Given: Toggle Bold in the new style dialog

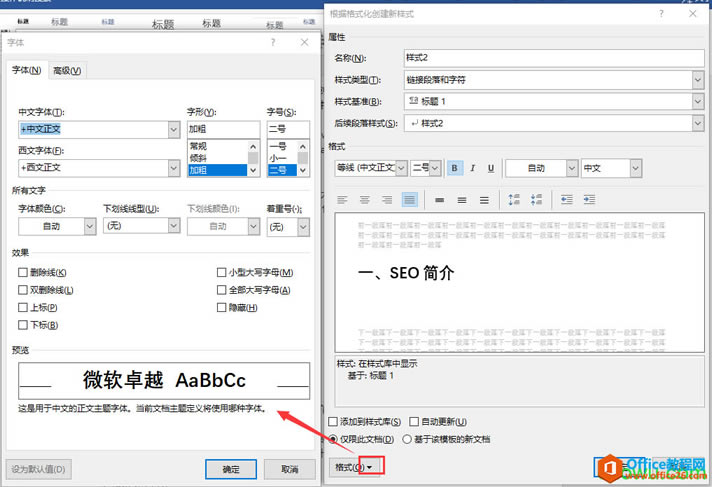Looking at the screenshot, I should pos(454,168).
